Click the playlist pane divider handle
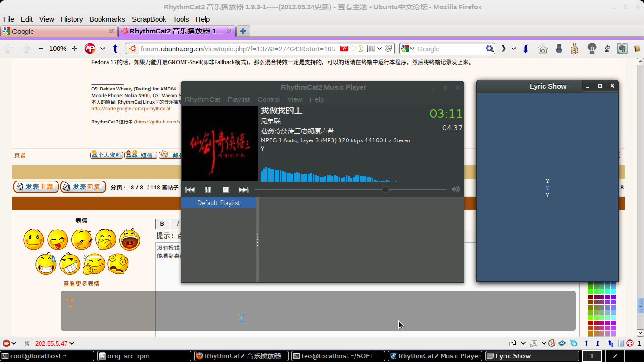Viewport: 644px width, 362px height. tap(257, 239)
